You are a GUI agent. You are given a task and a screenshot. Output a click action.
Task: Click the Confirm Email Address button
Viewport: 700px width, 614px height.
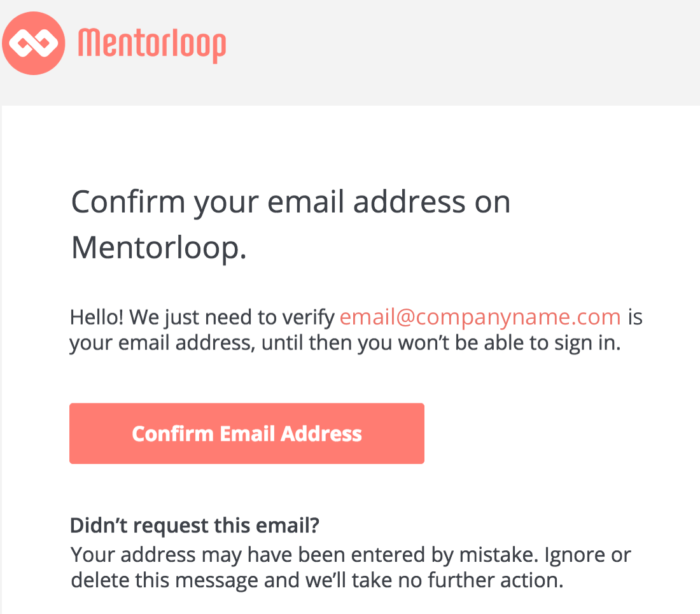pyautogui.click(x=247, y=433)
